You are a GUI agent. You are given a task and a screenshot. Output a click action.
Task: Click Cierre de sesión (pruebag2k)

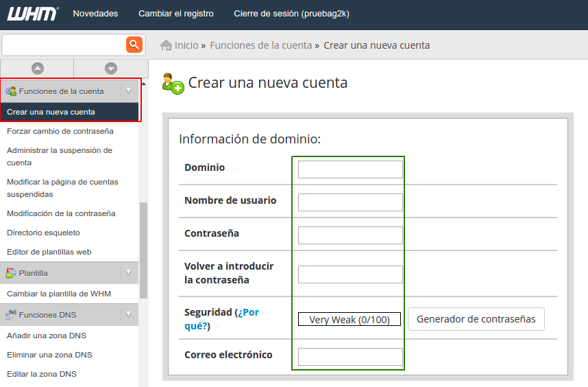(x=291, y=14)
